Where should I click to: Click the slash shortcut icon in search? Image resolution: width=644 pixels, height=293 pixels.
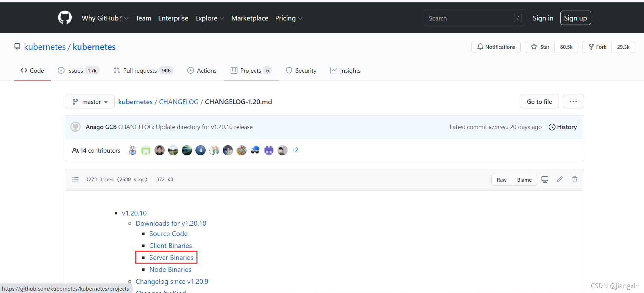click(x=518, y=18)
